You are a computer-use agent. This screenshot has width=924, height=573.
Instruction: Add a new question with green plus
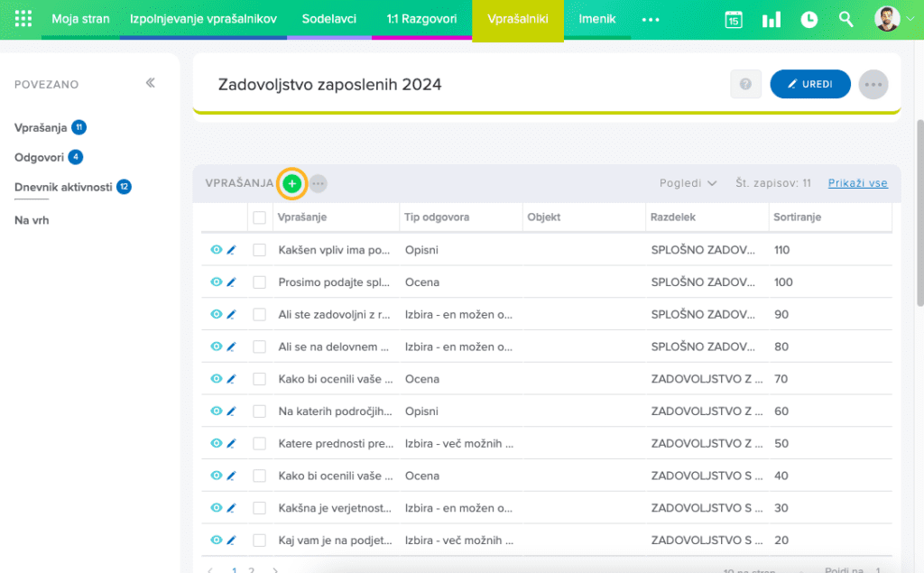tap(291, 183)
